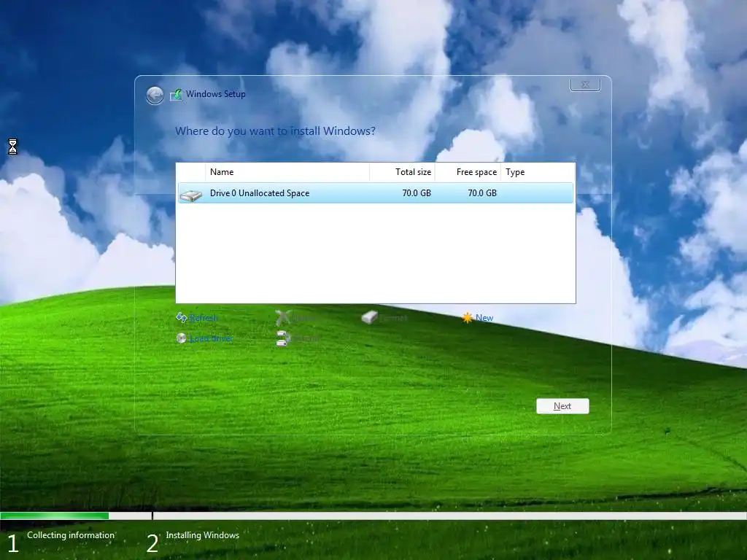747x560 pixels.
Task: Proceed with the Next button
Action: tap(562, 406)
